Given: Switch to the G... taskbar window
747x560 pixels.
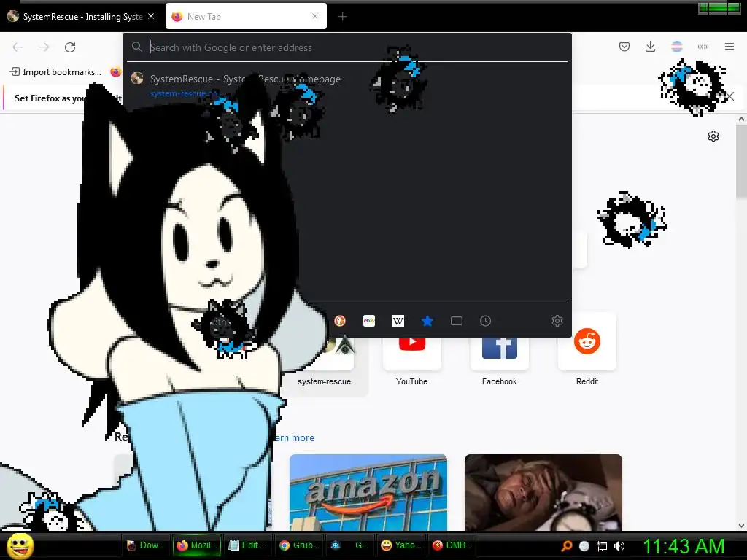Looking at the screenshot, I should pyautogui.click(x=350, y=545).
